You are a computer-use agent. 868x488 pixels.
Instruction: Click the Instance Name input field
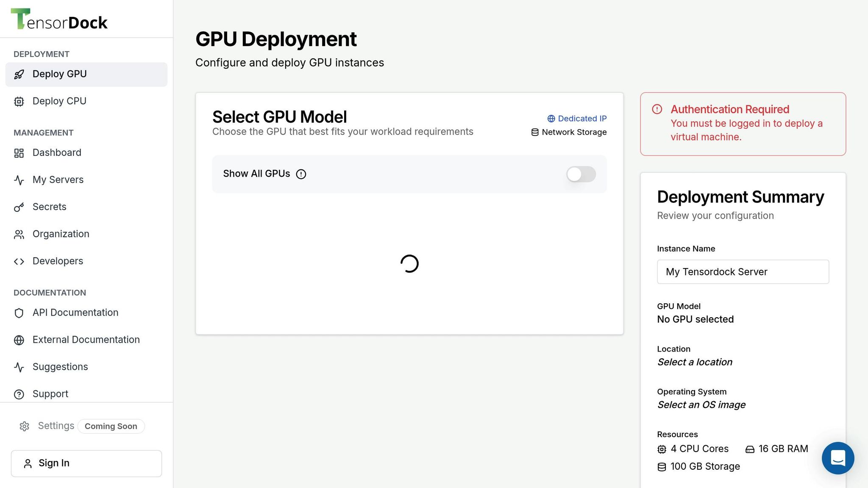[x=743, y=272]
